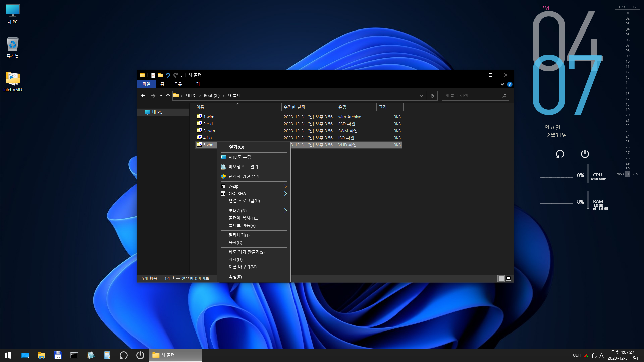
Task: Choose 바로 가기 만들기(S) menu entry
Action: pyautogui.click(x=254, y=252)
